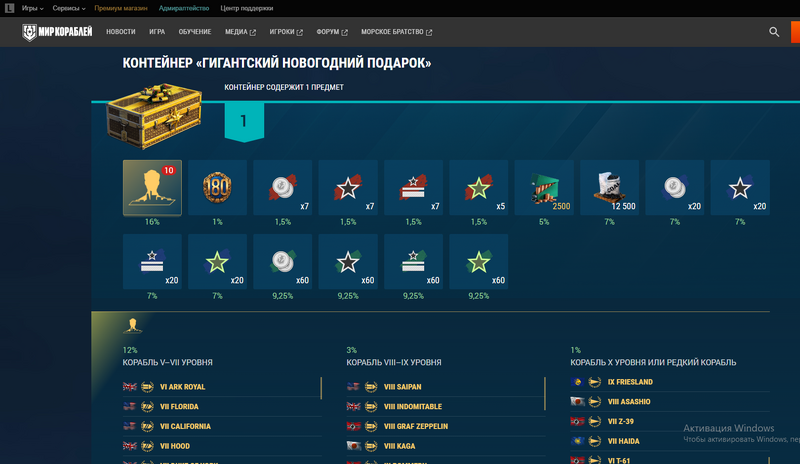Select the VI Ark Royal ship row
This screenshot has width=800, height=464.
[221, 387]
